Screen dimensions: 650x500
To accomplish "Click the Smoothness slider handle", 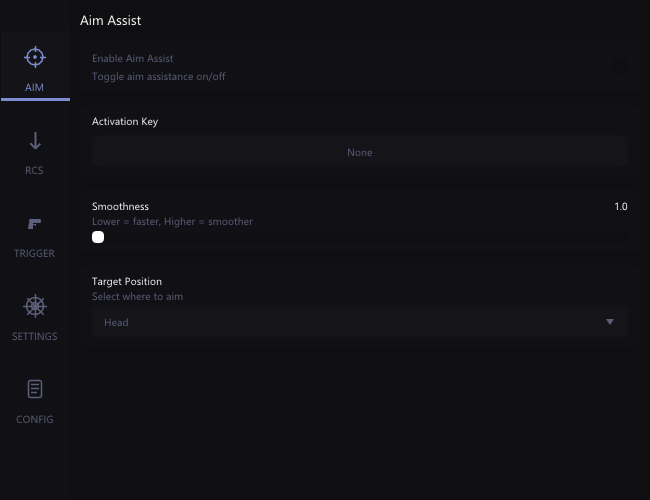I will (x=98, y=237).
